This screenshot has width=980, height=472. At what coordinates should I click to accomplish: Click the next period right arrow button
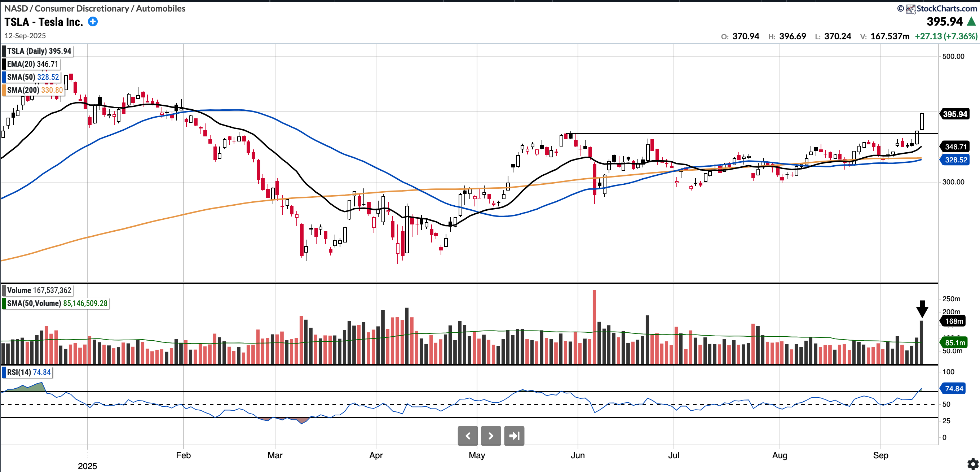(x=491, y=436)
